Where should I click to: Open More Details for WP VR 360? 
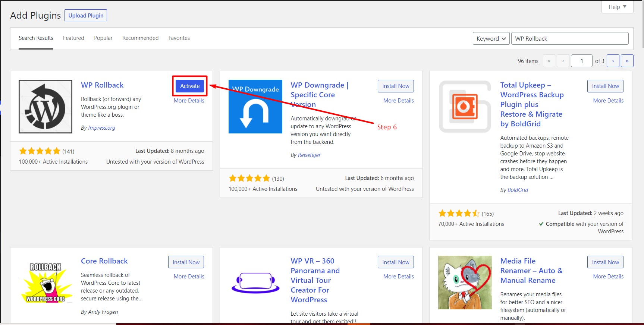click(399, 277)
